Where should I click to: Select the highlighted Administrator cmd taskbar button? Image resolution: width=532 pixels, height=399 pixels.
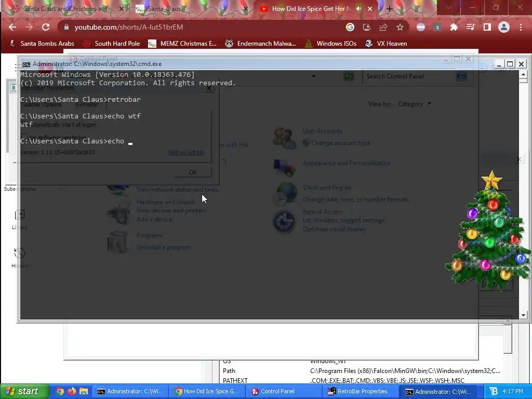pyautogui.click(x=438, y=392)
